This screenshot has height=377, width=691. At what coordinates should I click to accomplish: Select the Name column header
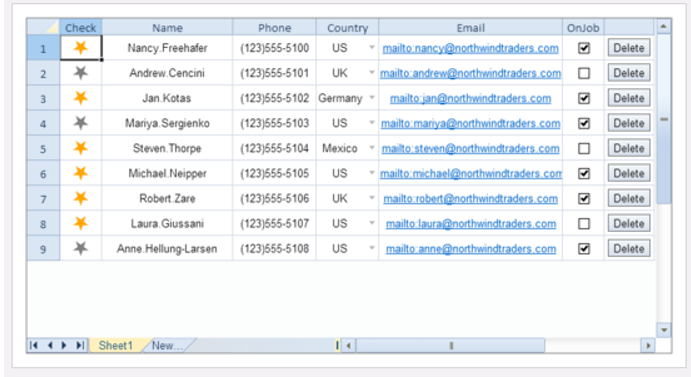tap(167, 27)
